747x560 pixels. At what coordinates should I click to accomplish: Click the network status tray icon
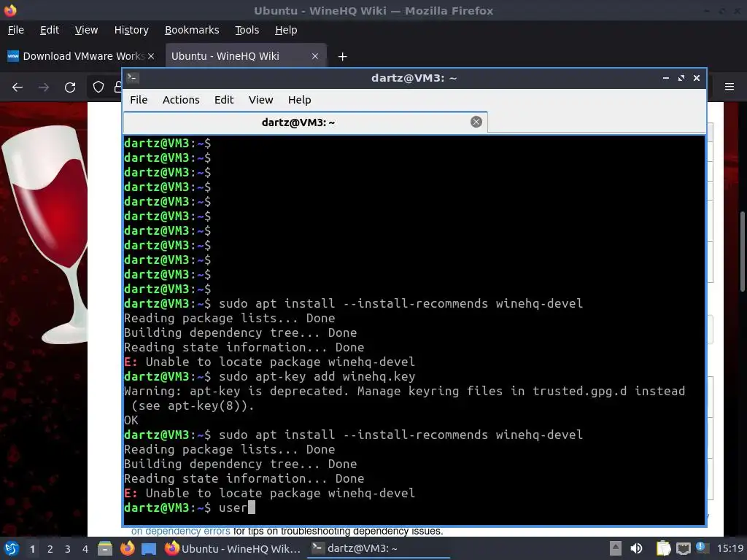(683, 549)
